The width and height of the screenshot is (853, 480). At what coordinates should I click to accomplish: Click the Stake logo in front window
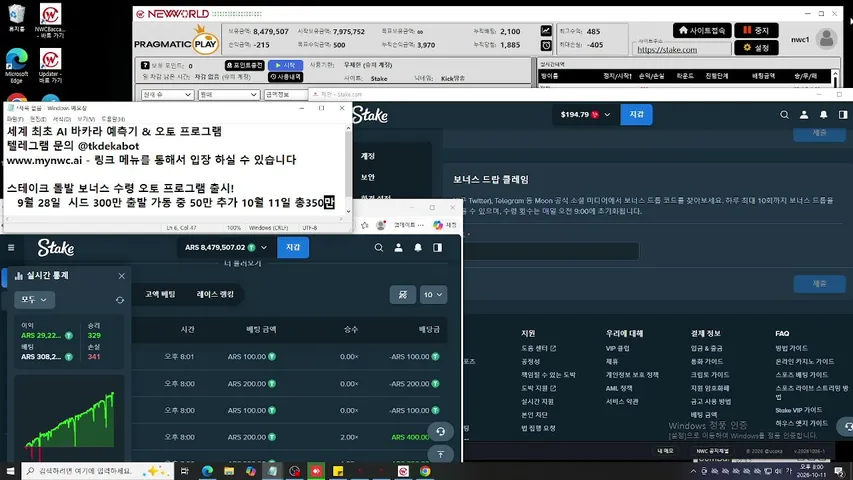coord(55,248)
